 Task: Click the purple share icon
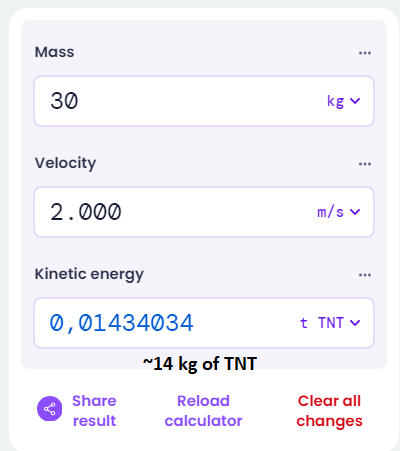(50, 409)
